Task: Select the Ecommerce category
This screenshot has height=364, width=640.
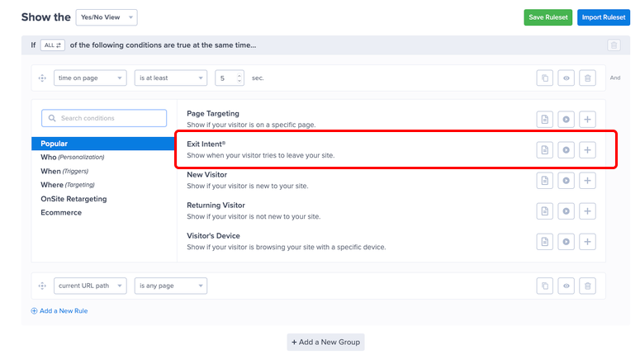Action: (x=61, y=213)
